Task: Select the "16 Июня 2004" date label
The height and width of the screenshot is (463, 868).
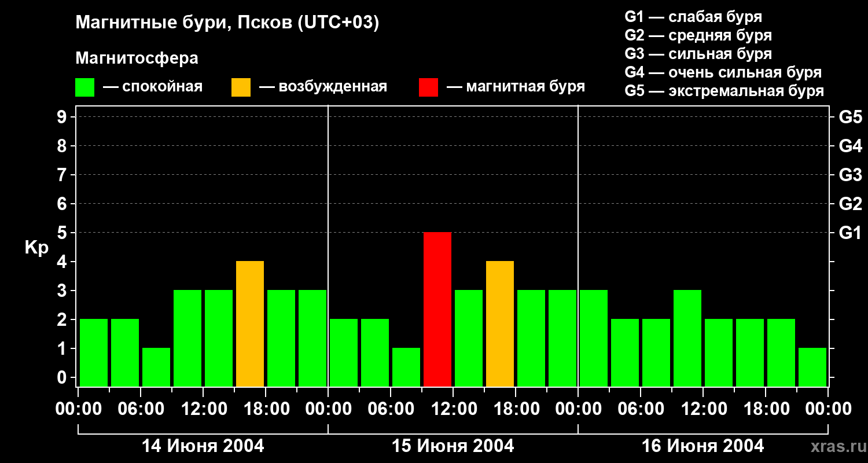Action: 703,446
